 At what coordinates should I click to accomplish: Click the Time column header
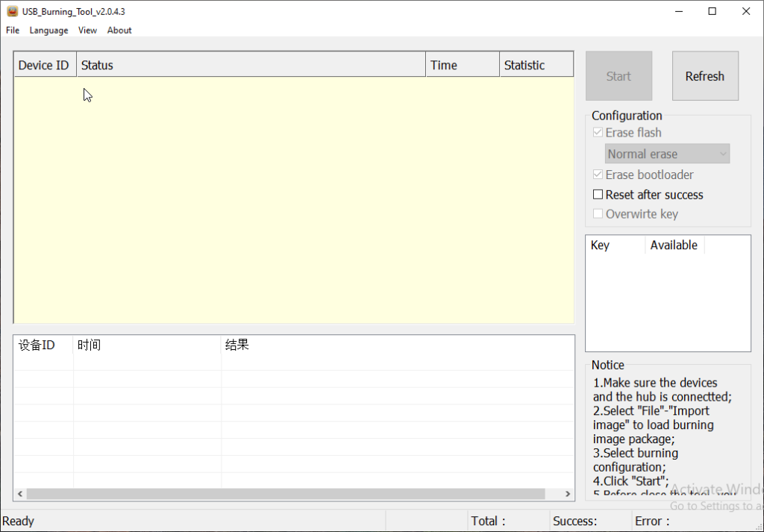[x=462, y=65]
